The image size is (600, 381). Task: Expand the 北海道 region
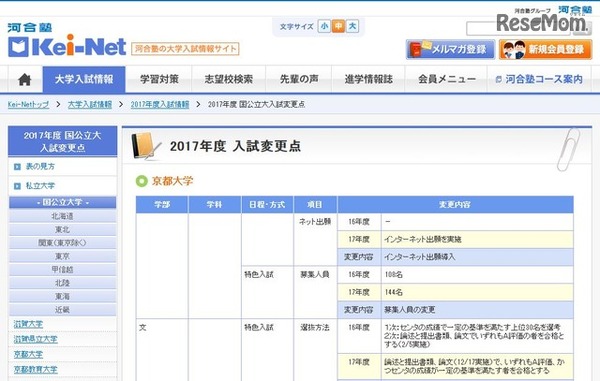(x=62, y=216)
